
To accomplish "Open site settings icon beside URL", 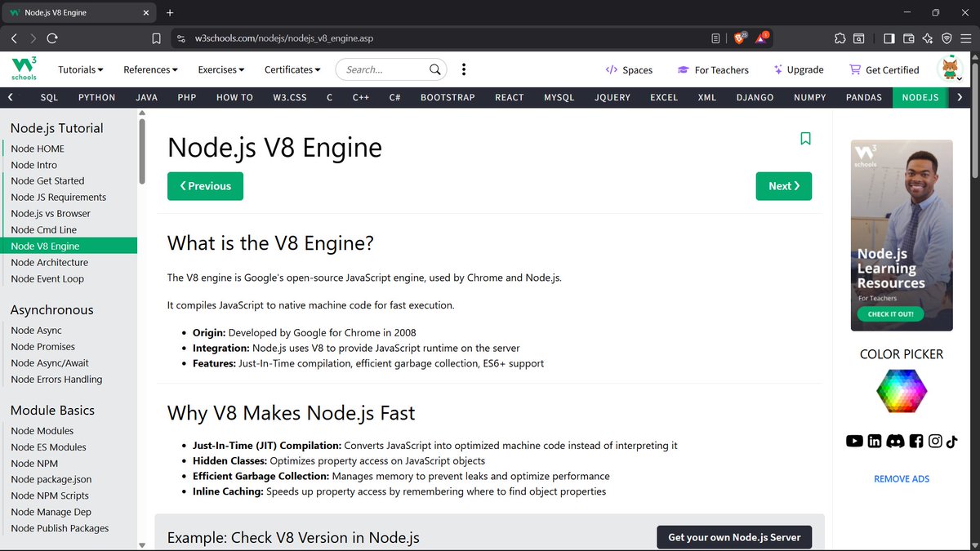I will tap(181, 38).
